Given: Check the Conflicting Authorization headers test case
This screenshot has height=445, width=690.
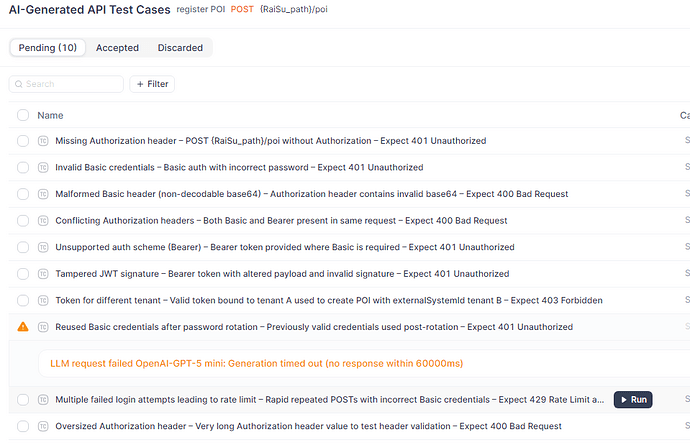Looking at the screenshot, I should click(x=23, y=221).
